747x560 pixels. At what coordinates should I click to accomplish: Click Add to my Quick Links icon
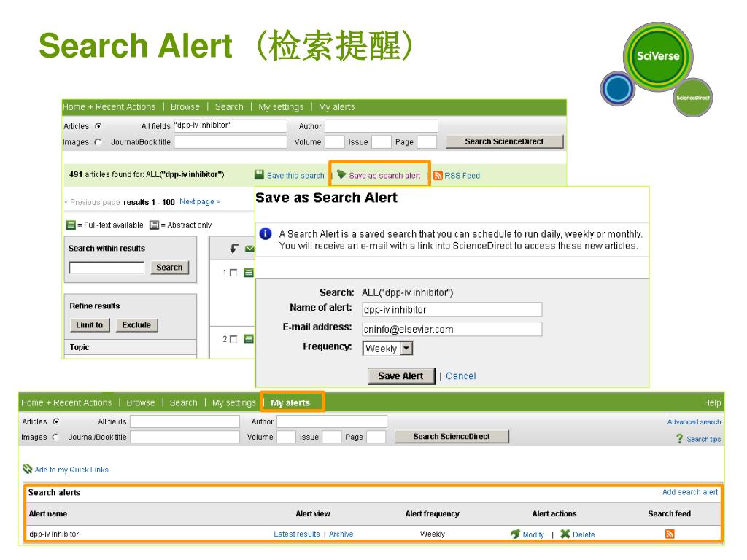pyautogui.click(x=28, y=469)
